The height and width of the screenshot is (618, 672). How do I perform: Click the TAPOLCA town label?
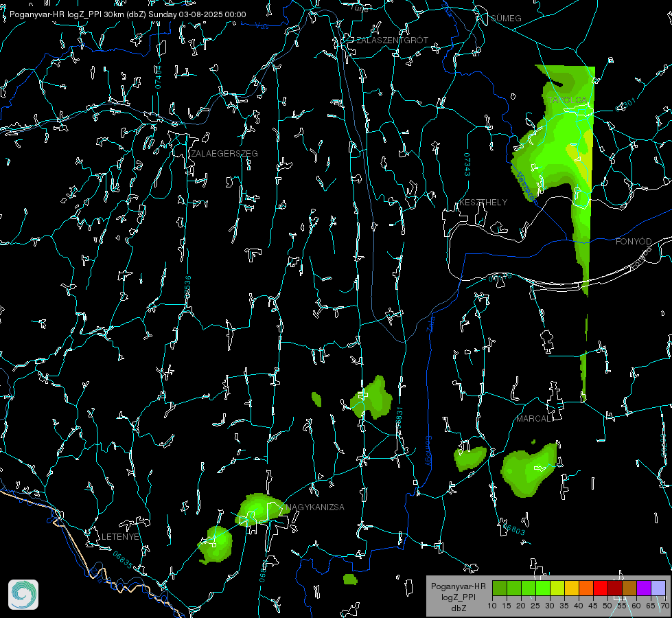[568, 100]
